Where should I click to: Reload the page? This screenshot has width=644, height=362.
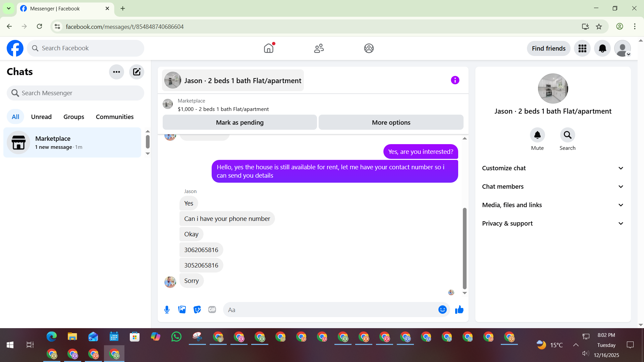(40, 26)
